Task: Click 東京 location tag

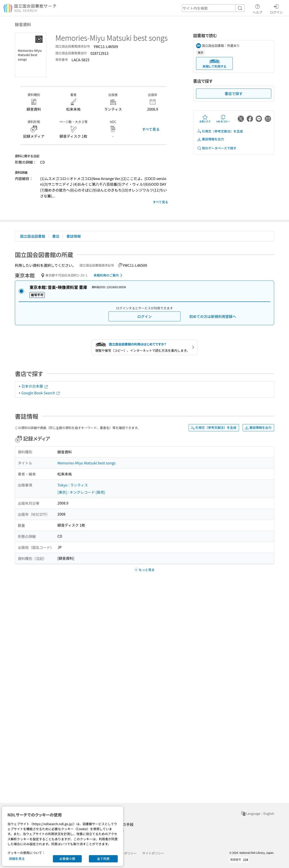Action: tap(201, 53)
